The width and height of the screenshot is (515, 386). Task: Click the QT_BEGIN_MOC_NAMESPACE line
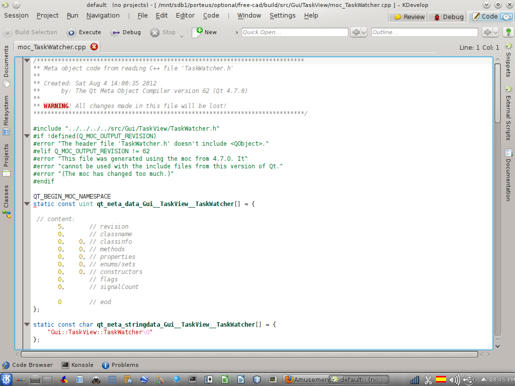click(x=72, y=196)
